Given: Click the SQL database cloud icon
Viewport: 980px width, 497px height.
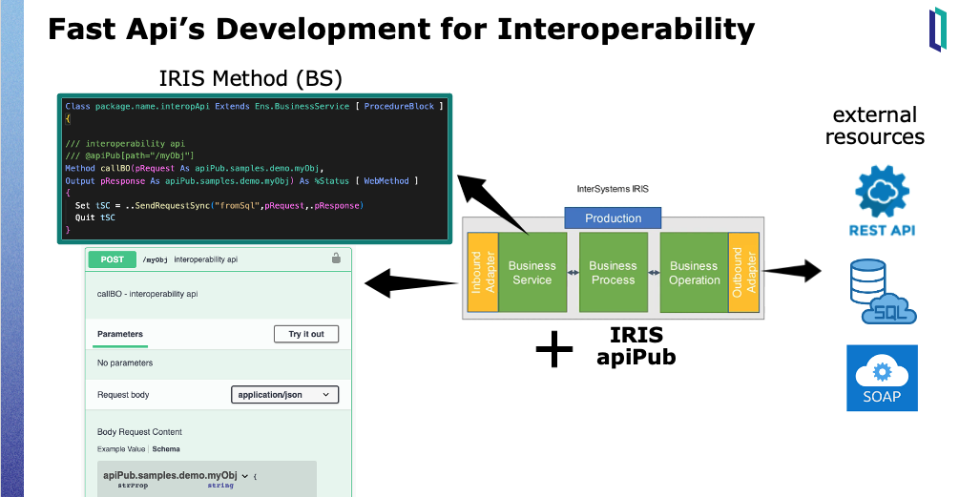Looking at the screenshot, I should point(881,292).
